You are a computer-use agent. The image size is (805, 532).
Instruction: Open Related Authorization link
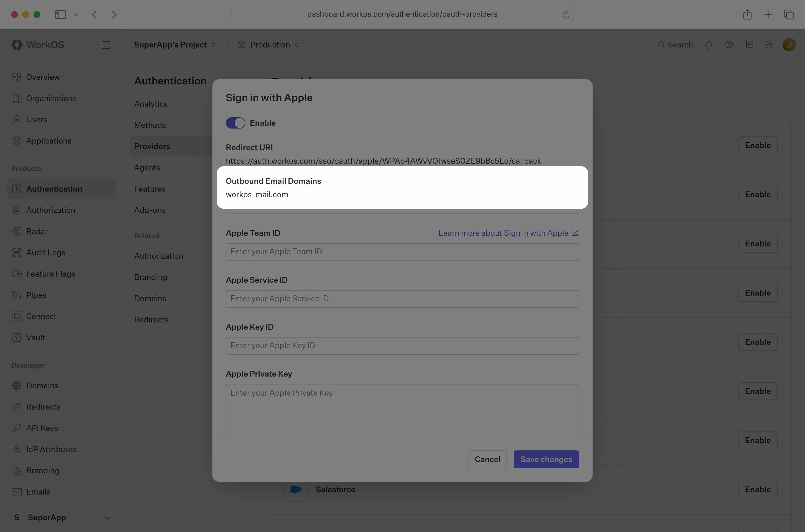158,256
